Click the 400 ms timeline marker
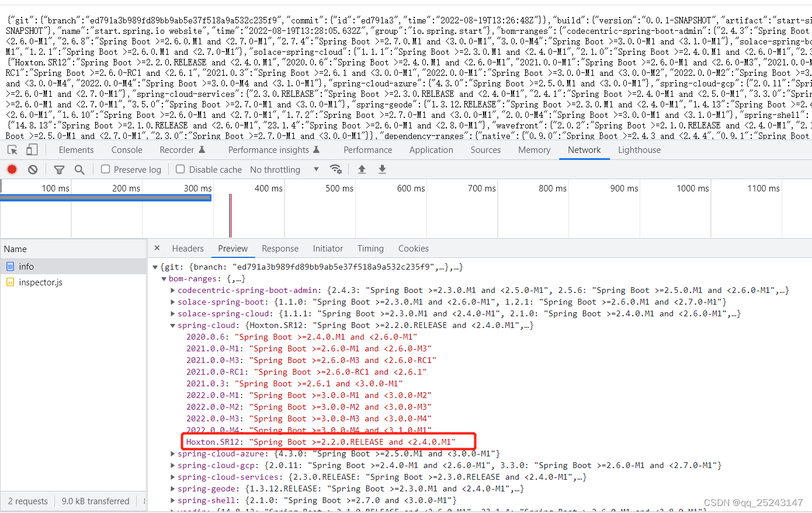 pos(268,189)
